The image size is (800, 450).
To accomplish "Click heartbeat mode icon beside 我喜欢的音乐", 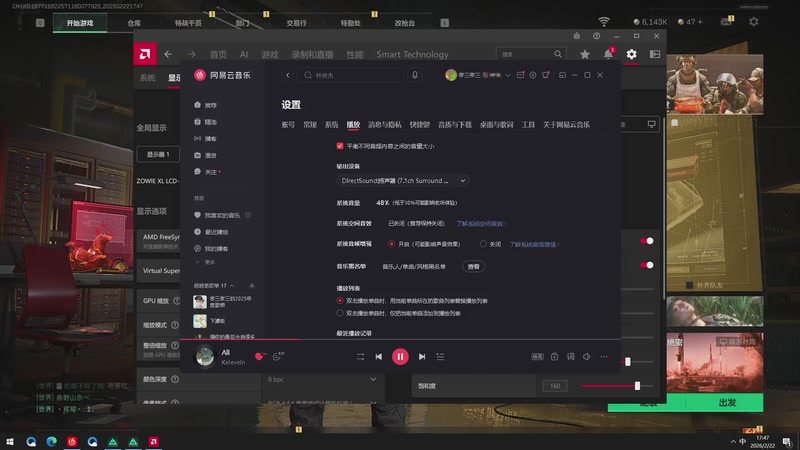I will (248, 215).
